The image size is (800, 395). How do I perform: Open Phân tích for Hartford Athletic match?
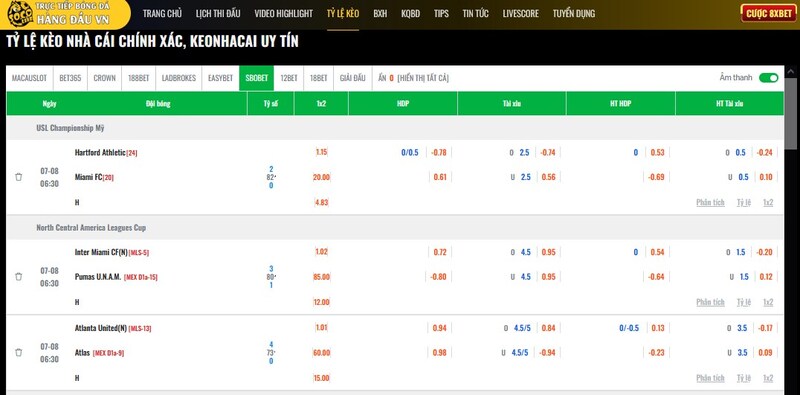point(710,202)
